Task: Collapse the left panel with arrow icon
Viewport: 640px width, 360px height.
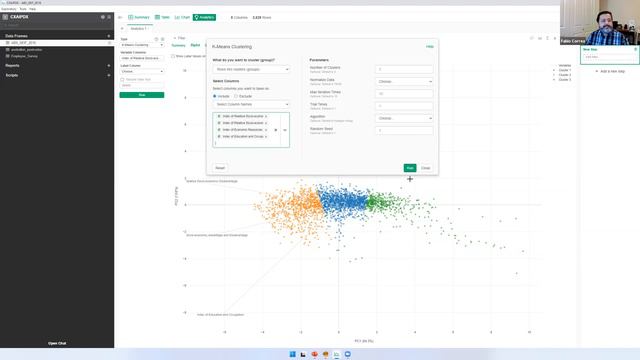Action: 120,17
